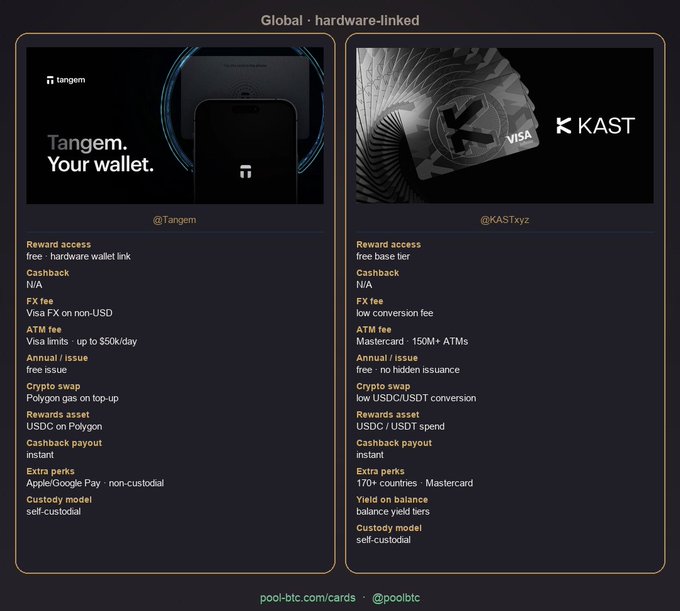Click the 'Global · hardware-linked' heading
Screen dimensions: 680x611
point(340,20)
